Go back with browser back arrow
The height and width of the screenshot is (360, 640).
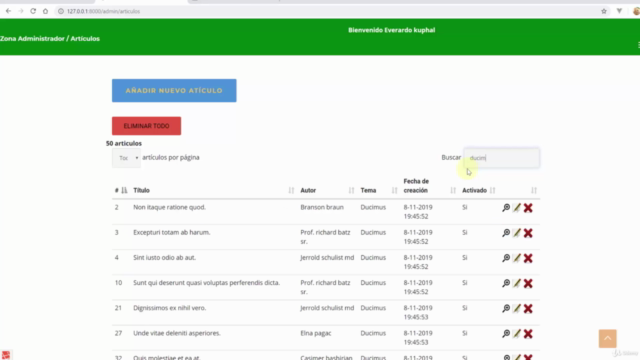tap(9, 11)
